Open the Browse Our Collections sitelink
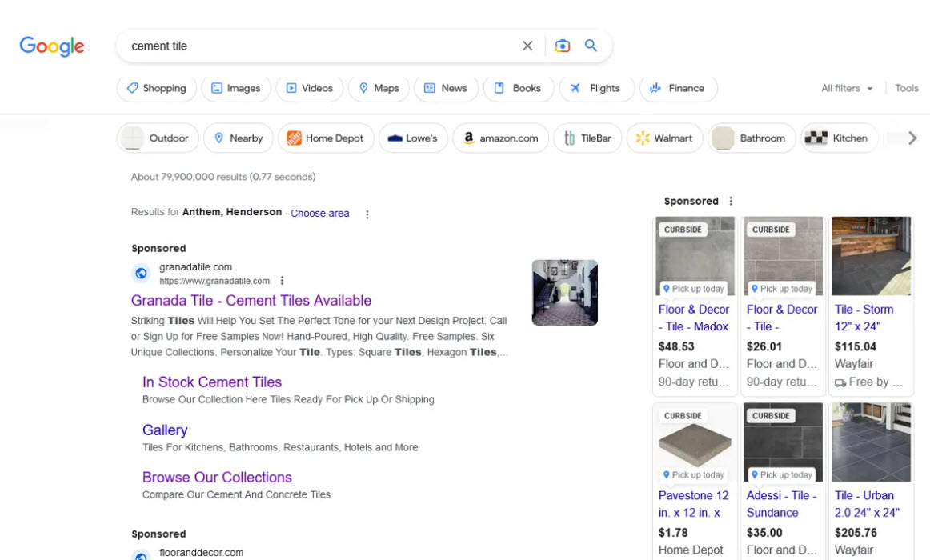 tap(217, 477)
